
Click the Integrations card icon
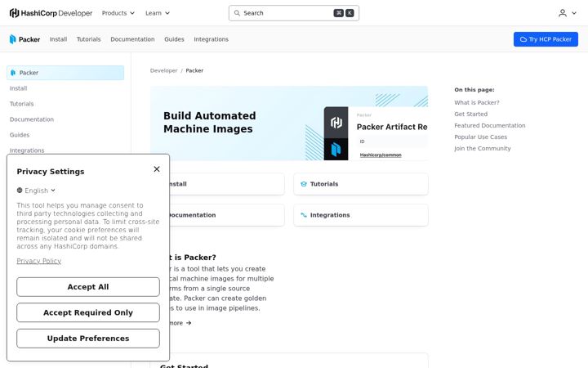[x=304, y=215]
